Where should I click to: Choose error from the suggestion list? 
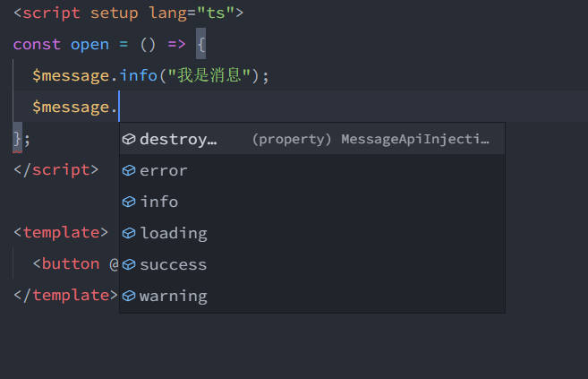click(x=164, y=170)
